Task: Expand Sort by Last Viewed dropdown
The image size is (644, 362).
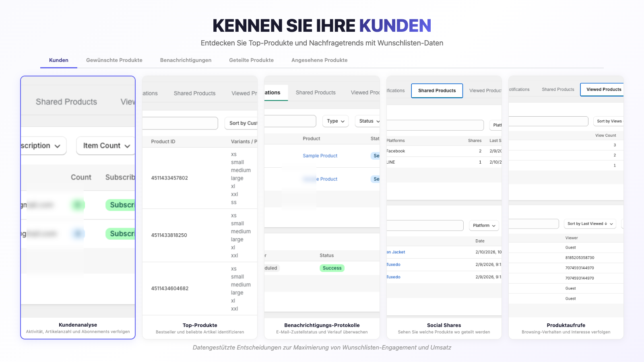Action: pyautogui.click(x=590, y=224)
